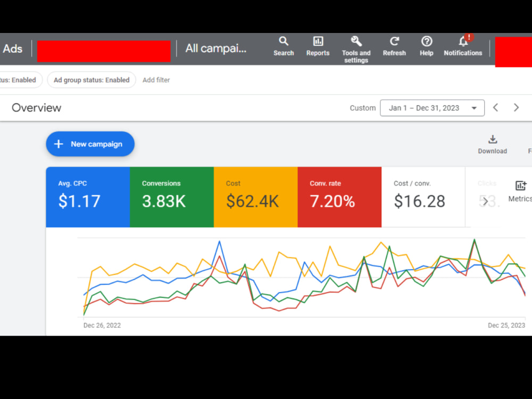The image size is (532, 399).
Task: Select the Ad group status: Enabled filter chip
Action: coord(92,80)
